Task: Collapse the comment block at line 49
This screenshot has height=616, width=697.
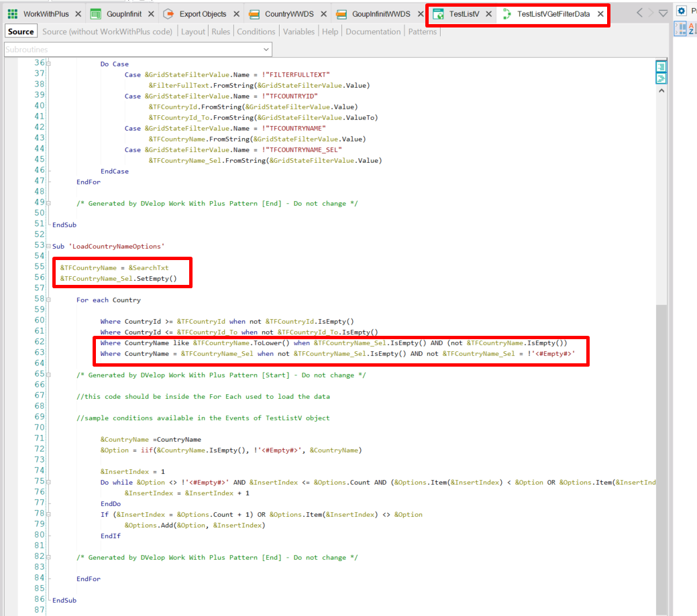Action: [48, 203]
